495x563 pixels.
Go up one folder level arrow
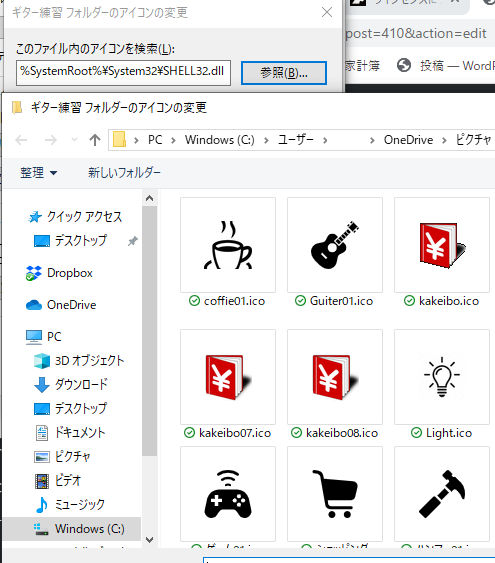[x=95, y=140]
